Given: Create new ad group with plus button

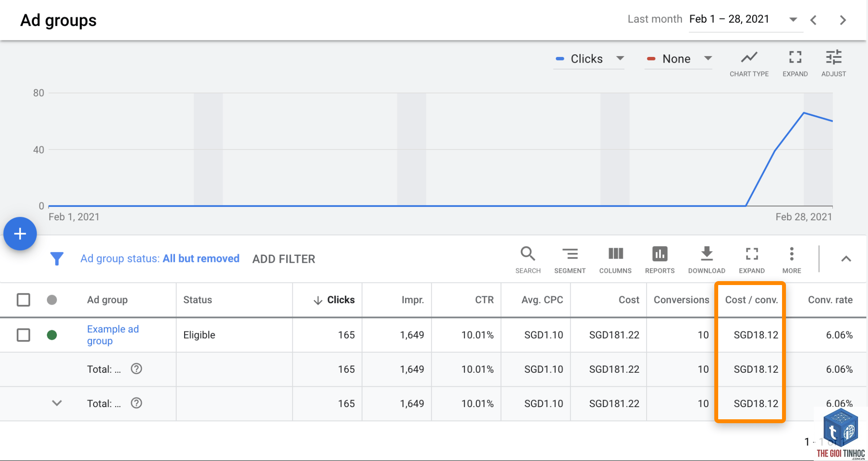Looking at the screenshot, I should (x=20, y=234).
